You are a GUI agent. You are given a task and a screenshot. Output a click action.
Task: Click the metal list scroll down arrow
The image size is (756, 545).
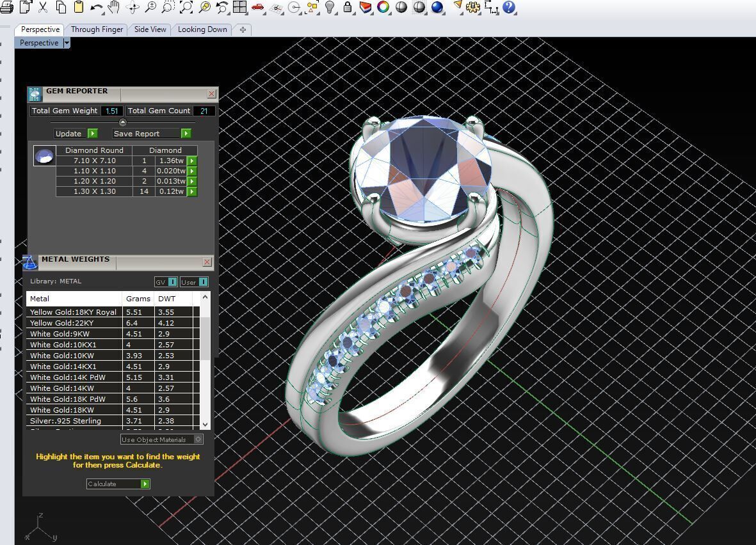[x=205, y=425]
